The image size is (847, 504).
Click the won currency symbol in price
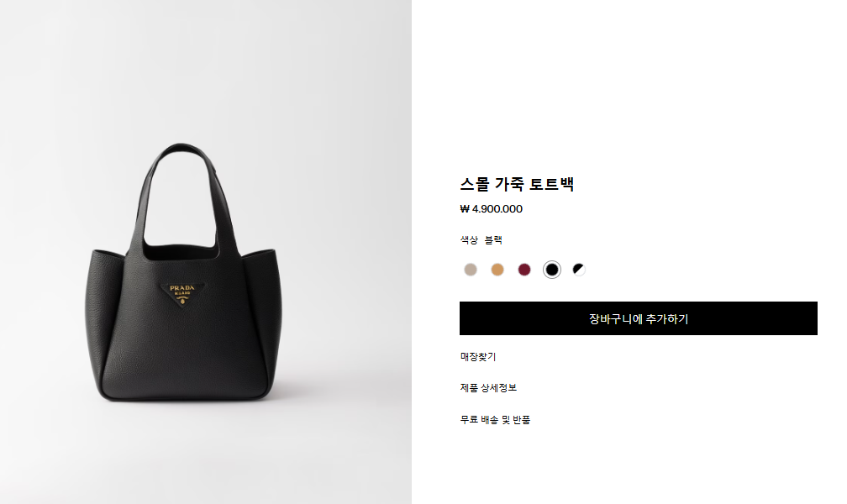point(465,209)
